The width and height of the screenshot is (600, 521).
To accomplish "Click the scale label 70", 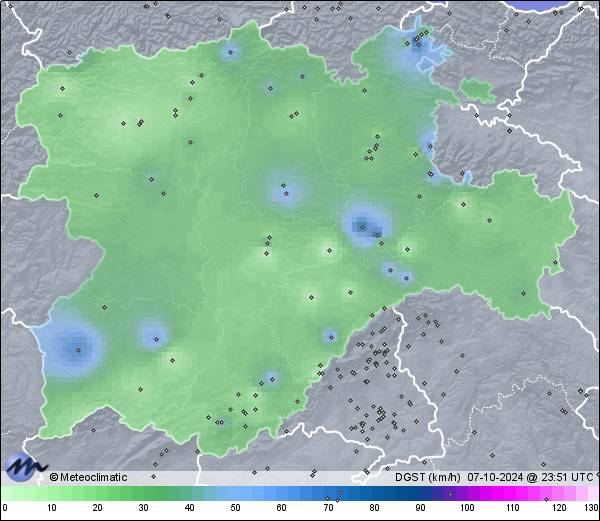I will coord(328,508).
